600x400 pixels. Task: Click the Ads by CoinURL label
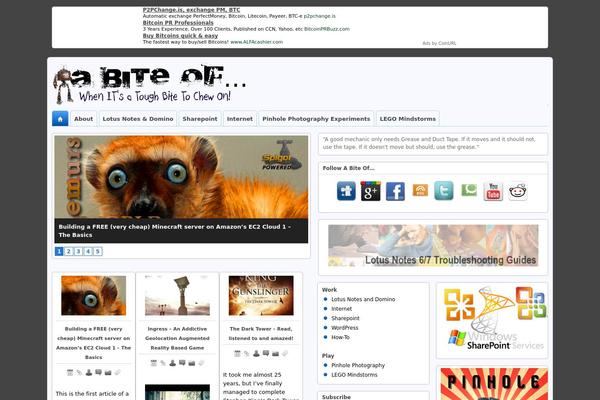[439, 43]
